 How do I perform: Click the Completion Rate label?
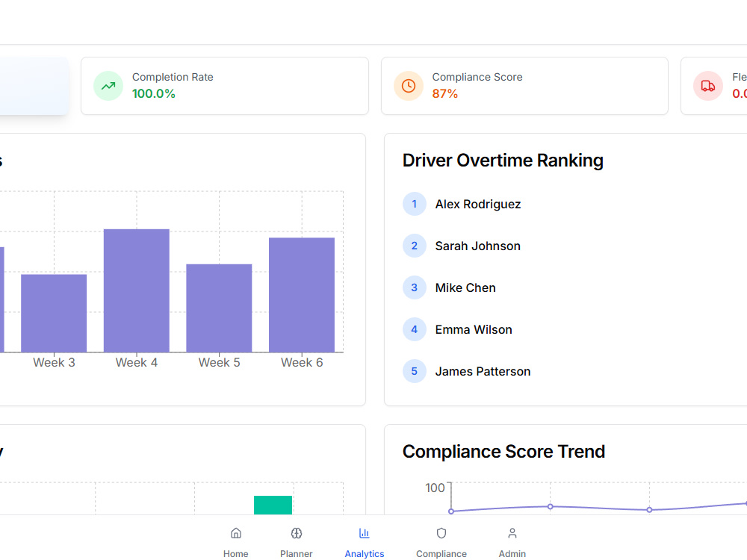[173, 77]
